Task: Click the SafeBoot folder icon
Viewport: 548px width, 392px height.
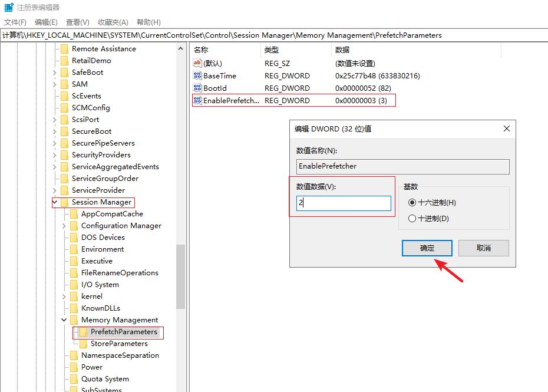Action: [x=64, y=73]
